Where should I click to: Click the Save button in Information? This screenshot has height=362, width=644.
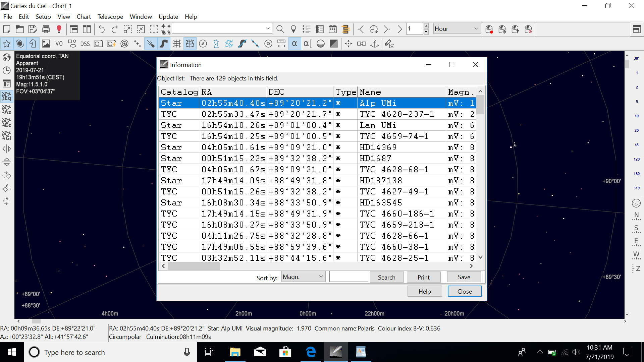pyautogui.click(x=464, y=277)
